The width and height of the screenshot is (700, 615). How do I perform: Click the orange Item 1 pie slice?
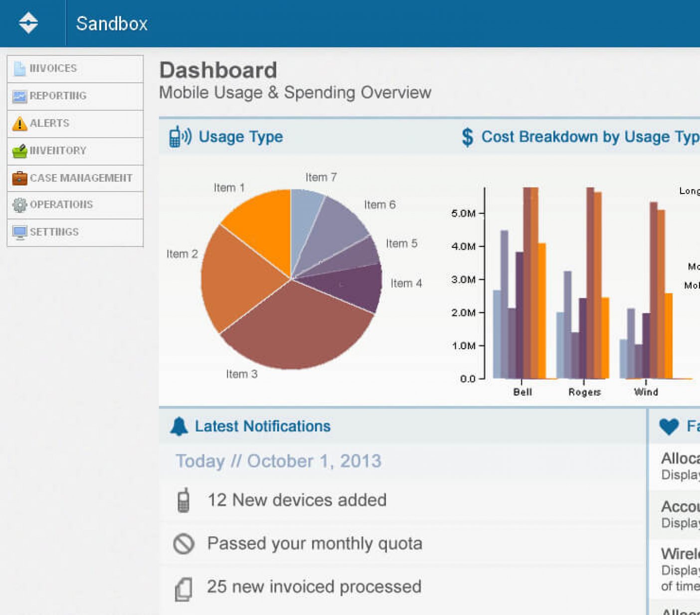point(262,222)
